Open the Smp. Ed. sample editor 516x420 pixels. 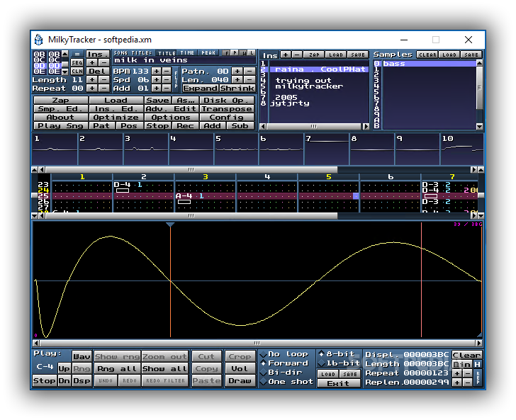pyautogui.click(x=61, y=109)
